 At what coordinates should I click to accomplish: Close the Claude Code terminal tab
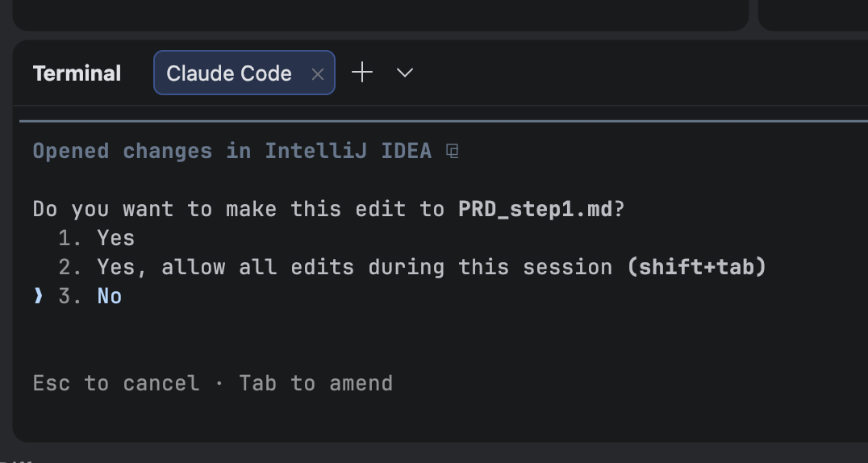pyautogui.click(x=318, y=74)
